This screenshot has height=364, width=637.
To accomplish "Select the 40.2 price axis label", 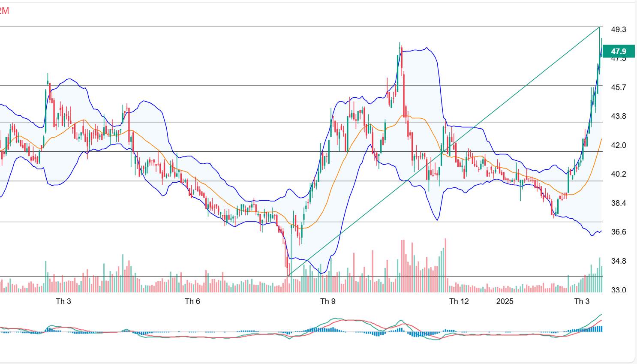I will 619,174.
